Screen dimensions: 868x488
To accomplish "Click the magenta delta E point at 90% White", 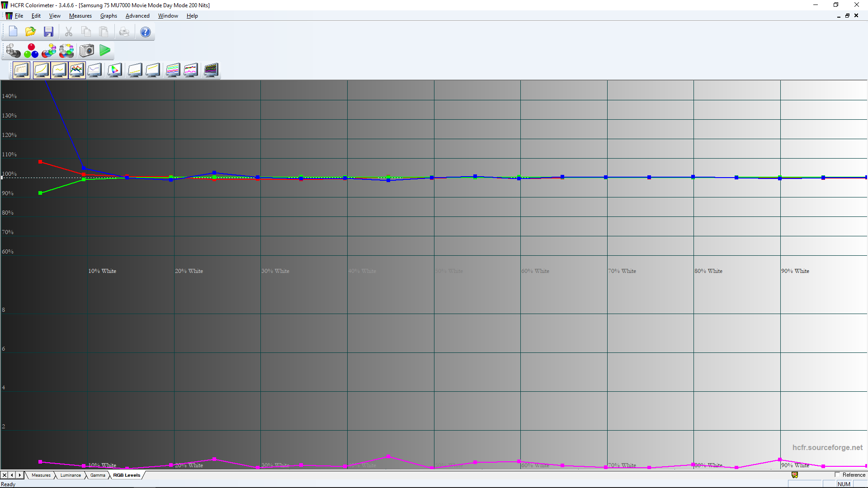I will coord(780,460).
